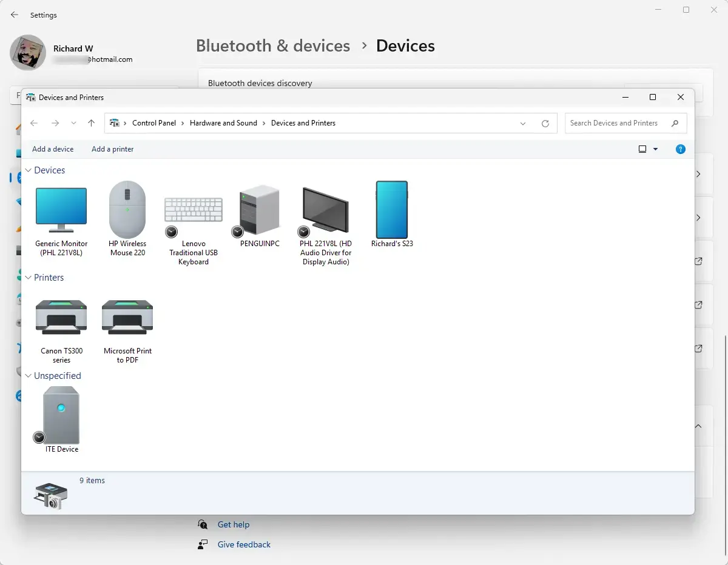Select the Lenovo Traditional USB Keyboard icon

point(194,210)
